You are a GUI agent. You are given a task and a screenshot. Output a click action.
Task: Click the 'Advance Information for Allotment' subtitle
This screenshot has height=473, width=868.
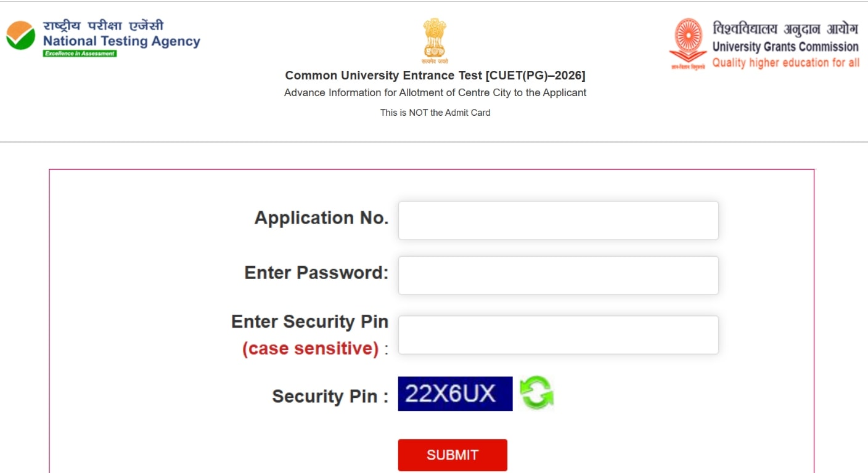point(435,93)
